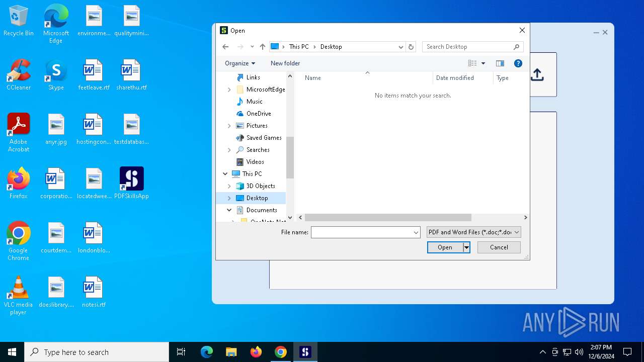The width and height of the screenshot is (644, 362).
Task: Select Google Chrome desktop shortcut
Action: point(19,241)
